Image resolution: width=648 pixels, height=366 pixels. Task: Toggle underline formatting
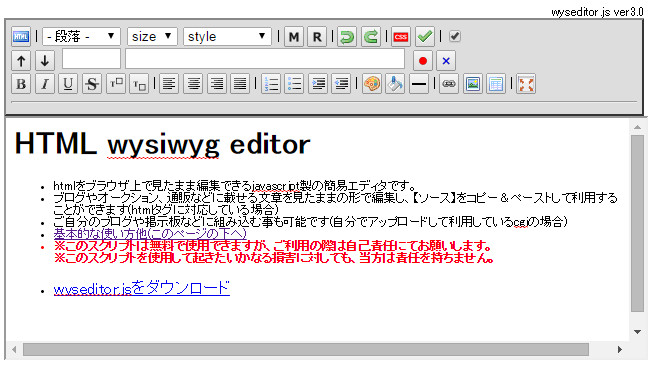pos(68,84)
